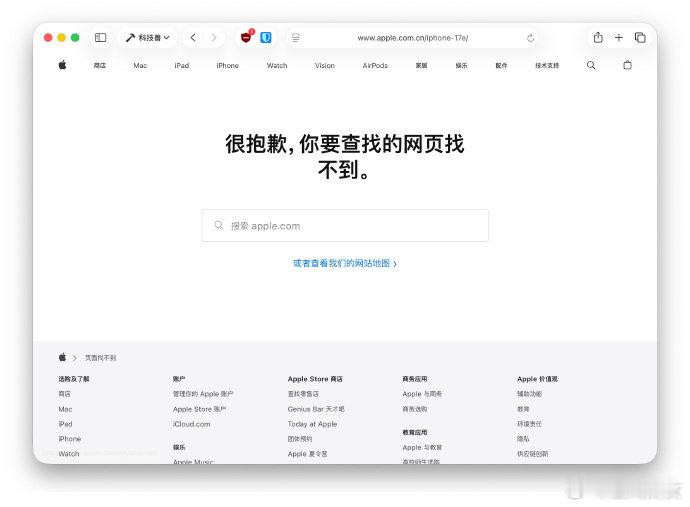Toggle the Safari sidebar button
The width and height of the screenshot is (690, 507).
pos(100,38)
